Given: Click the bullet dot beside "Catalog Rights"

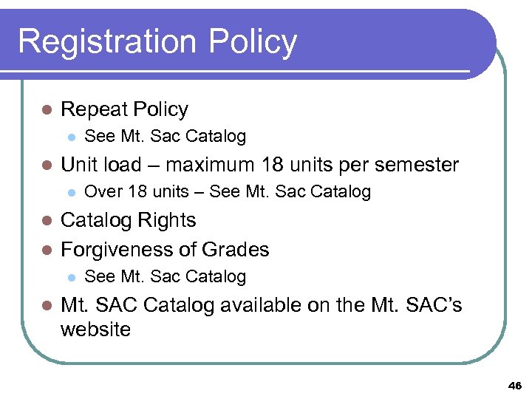Looking at the screenshot, I should point(46,221).
